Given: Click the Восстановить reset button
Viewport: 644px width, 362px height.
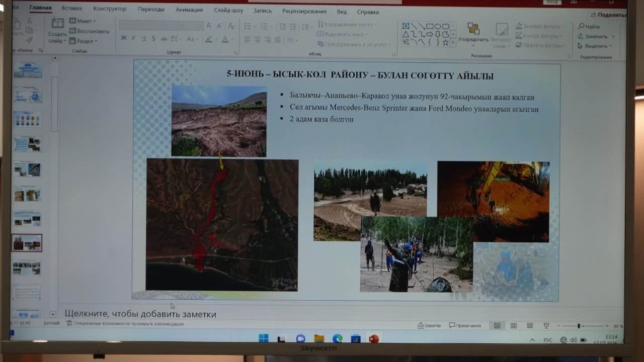Looking at the screenshot, I should pos(90,31).
